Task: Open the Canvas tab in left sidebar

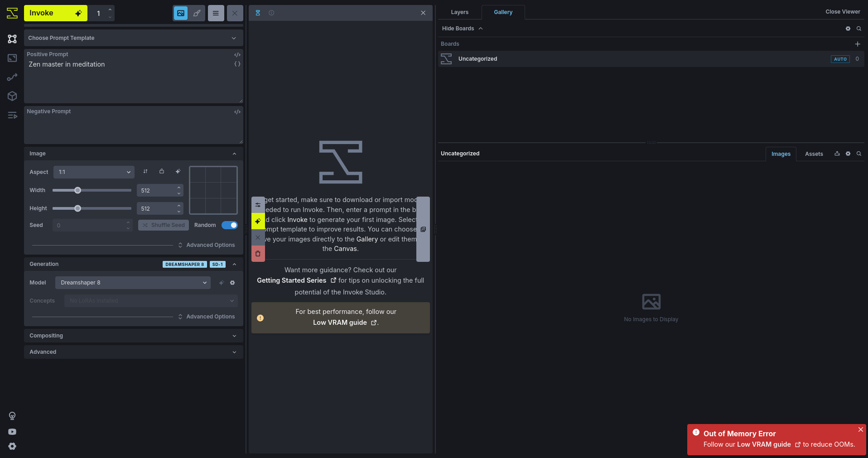Action: (x=12, y=39)
